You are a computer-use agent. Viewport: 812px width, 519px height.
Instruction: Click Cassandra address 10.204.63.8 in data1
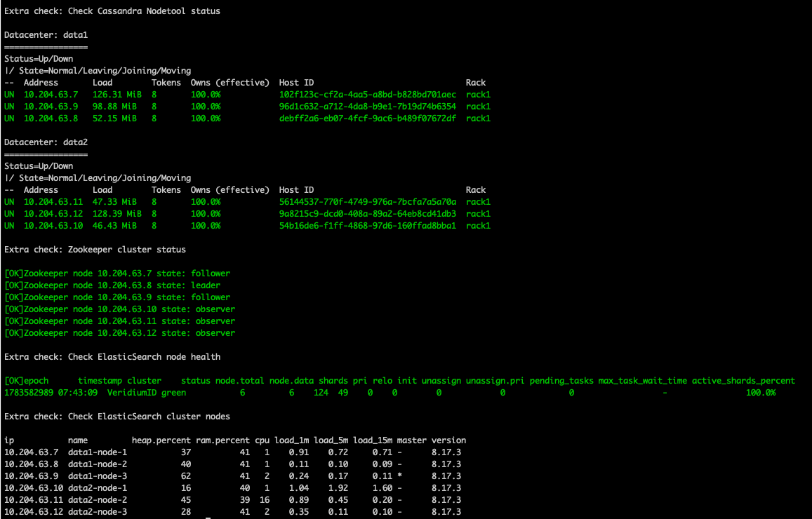[x=51, y=119]
